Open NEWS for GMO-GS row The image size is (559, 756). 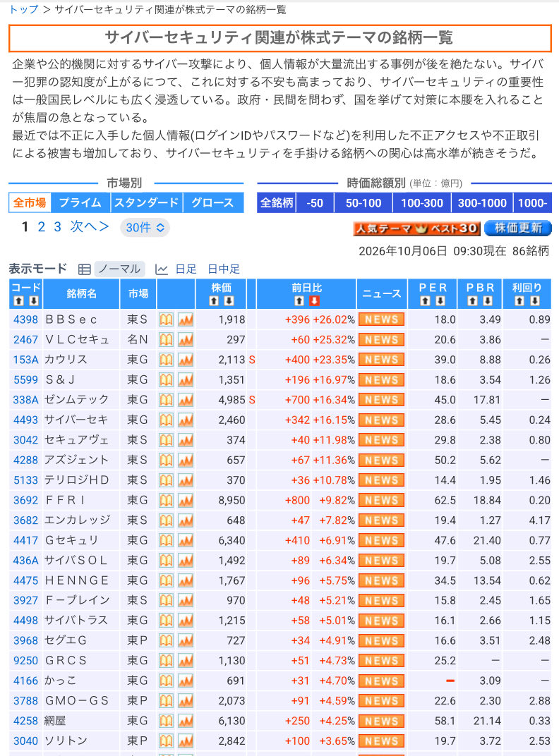point(381,700)
